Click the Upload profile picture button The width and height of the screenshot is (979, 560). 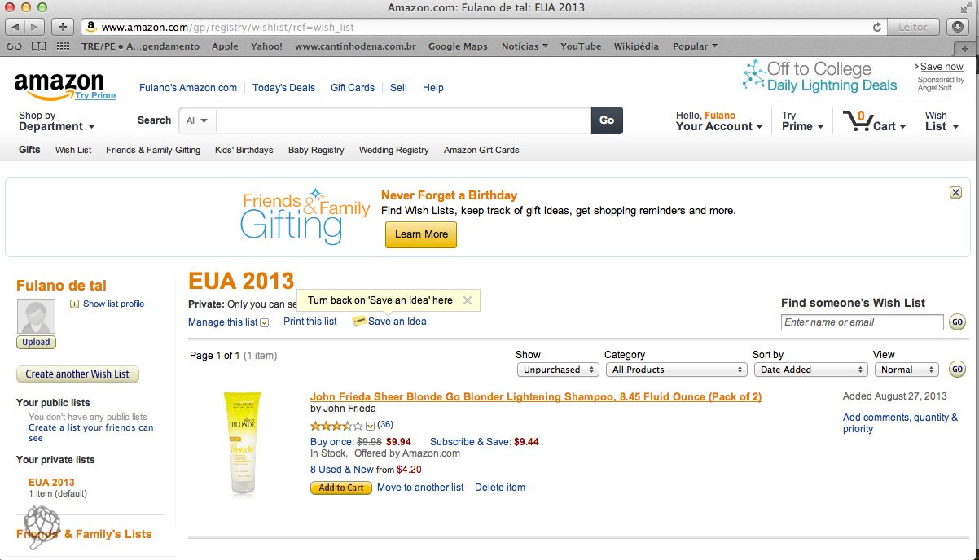tap(35, 342)
